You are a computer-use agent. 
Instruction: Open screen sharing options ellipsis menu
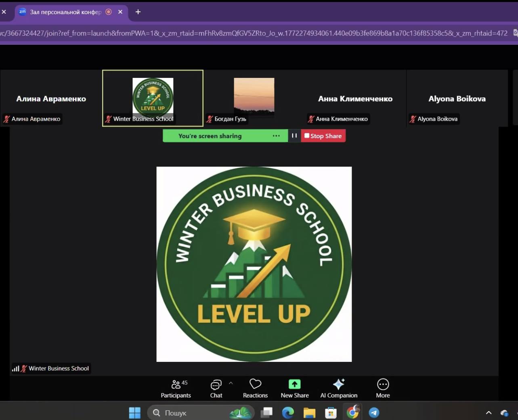[276, 136]
